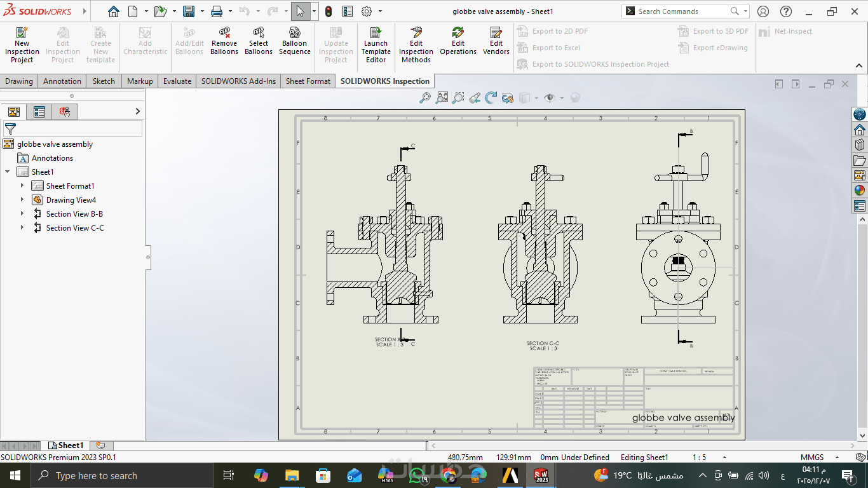Collapse the Sheet1 tree node
The width and height of the screenshot is (868, 488).
tap(8, 172)
